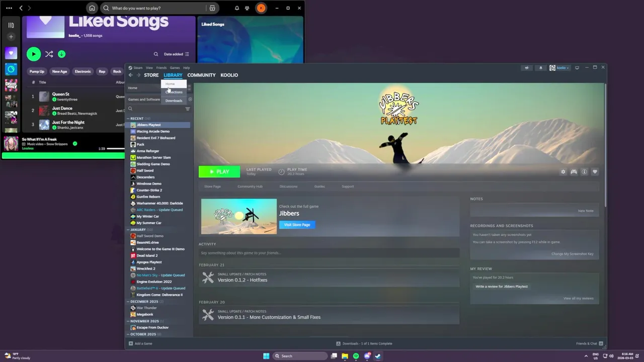Click Visit Store Page button
Screen dimensions: 644x362
[x=297, y=225]
